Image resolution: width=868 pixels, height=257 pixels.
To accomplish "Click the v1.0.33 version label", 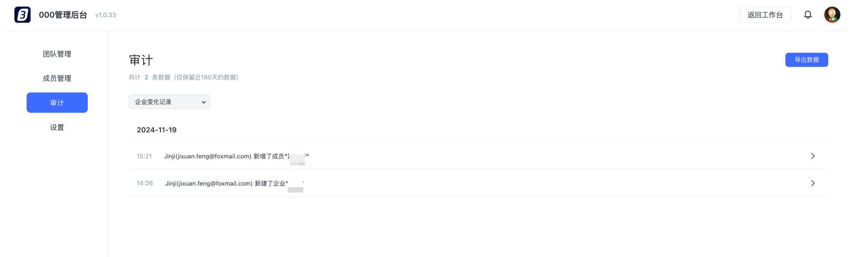I will coord(105,15).
